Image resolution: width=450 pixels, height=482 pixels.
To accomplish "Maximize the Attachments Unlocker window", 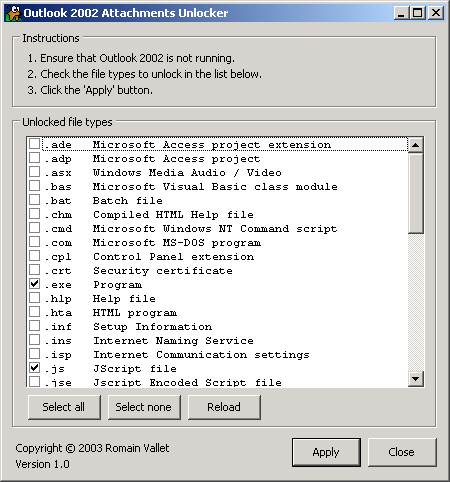I will click(x=417, y=13).
